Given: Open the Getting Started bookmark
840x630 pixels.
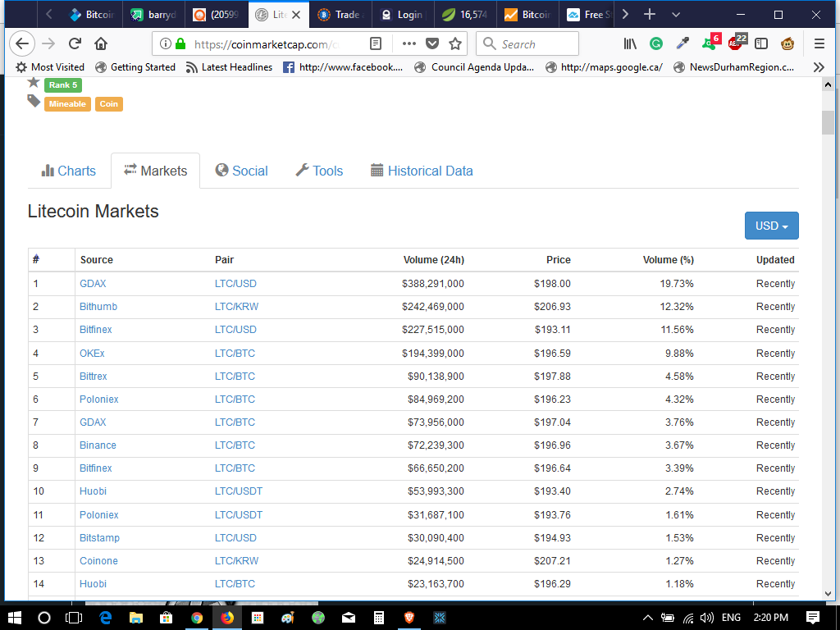Looking at the screenshot, I should [x=135, y=67].
